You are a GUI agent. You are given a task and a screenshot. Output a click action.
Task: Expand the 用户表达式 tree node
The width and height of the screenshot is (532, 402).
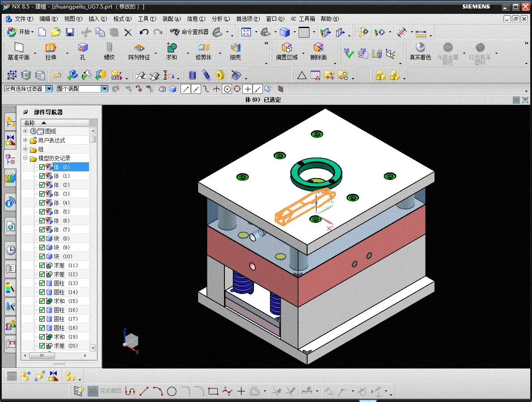tap(25, 140)
